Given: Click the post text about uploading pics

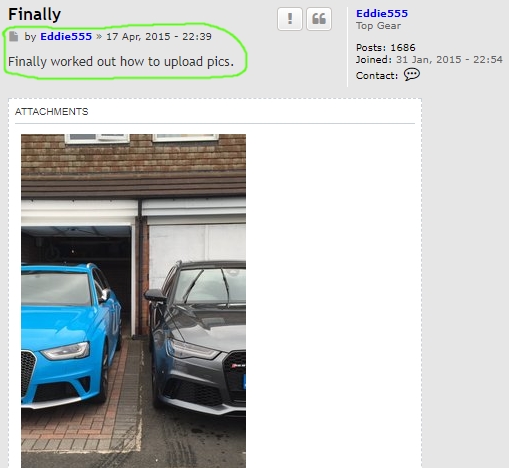Looking at the screenshot, I should [x=121, y=62].
